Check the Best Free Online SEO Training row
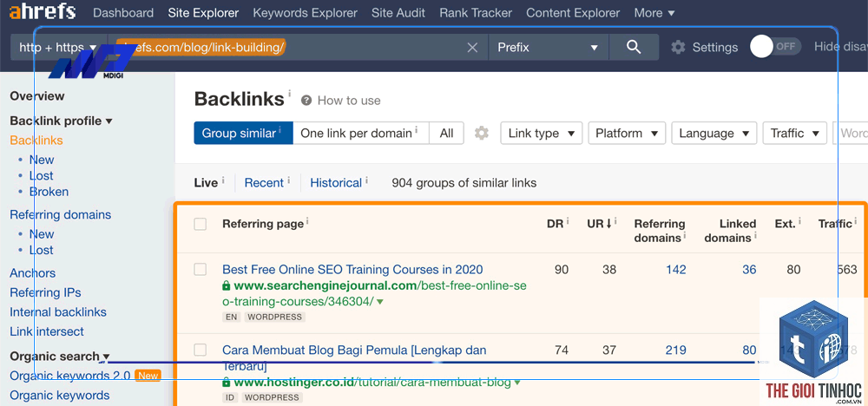The height and width of the screenshot is (406, 868). coord(200,270)
